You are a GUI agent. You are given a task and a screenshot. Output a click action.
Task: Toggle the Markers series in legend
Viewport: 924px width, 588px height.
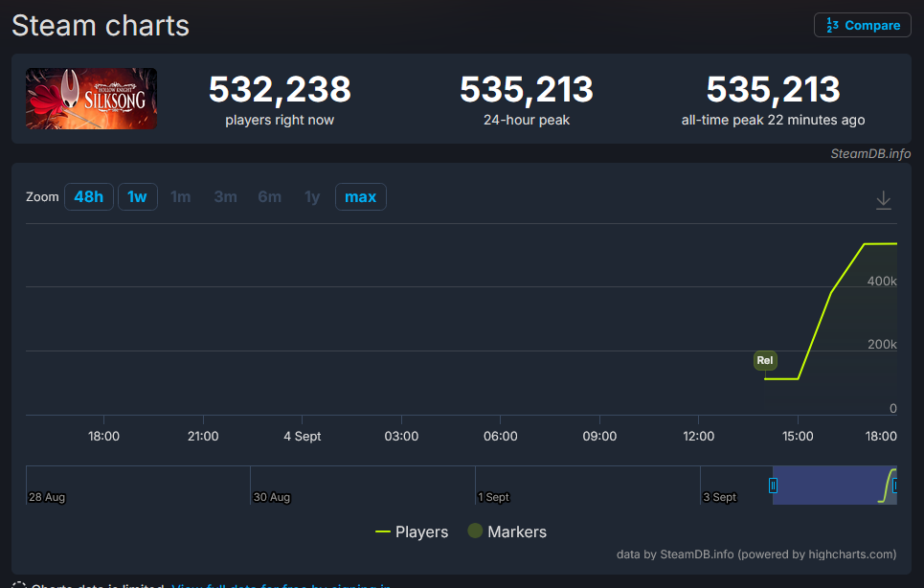tap(507, 531)
